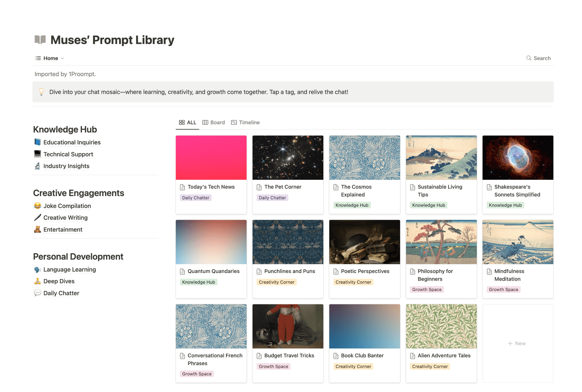Click the lightbulb callout icon
582x392 pixels.
tap(41, 92)
